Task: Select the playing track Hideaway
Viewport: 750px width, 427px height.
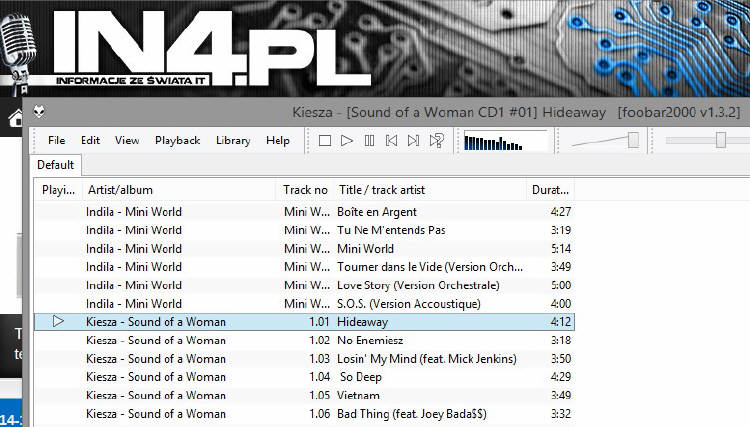Action: (x=304, y=322)
